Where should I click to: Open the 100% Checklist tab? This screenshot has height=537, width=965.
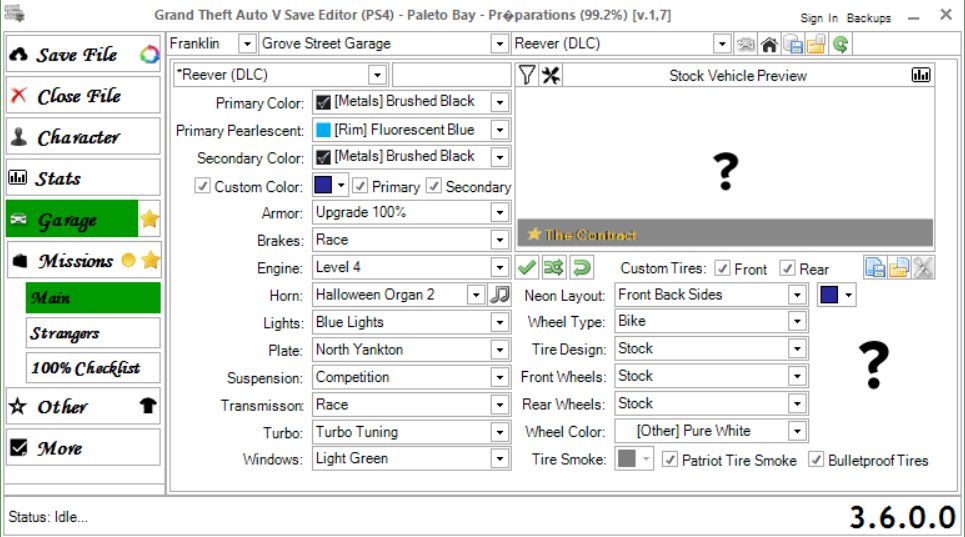coord(93,368)
